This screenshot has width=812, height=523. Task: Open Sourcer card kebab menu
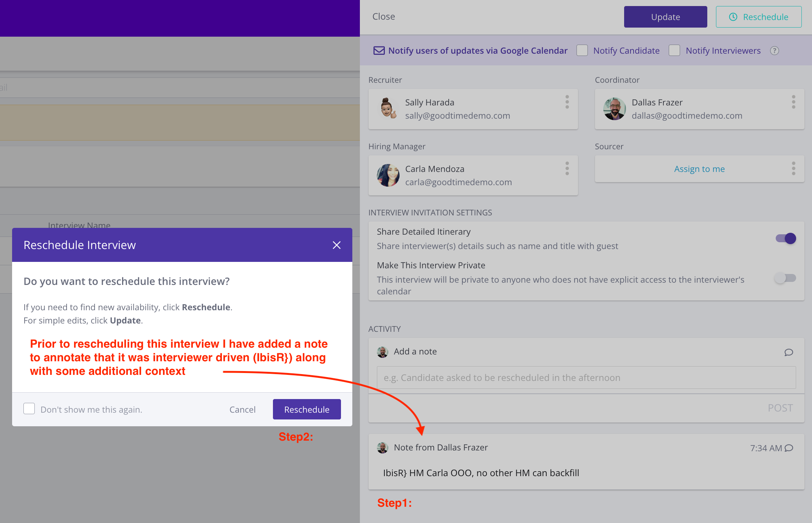coord(793,169)
